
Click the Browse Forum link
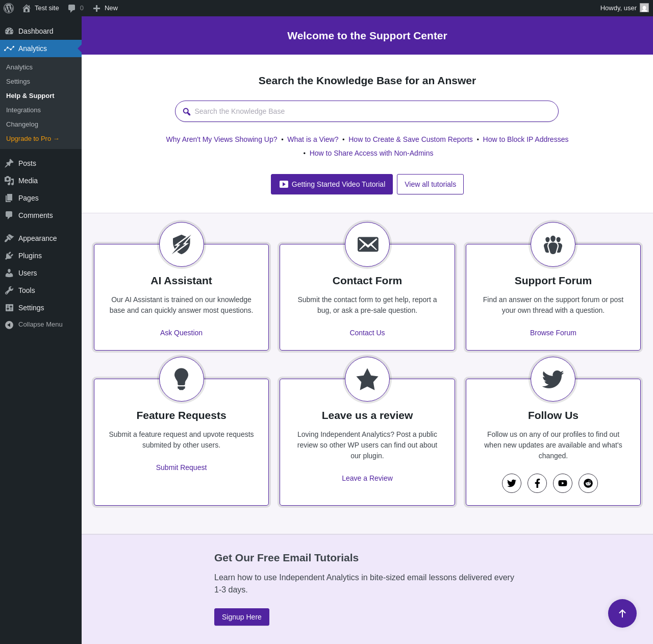pos(553,333)
